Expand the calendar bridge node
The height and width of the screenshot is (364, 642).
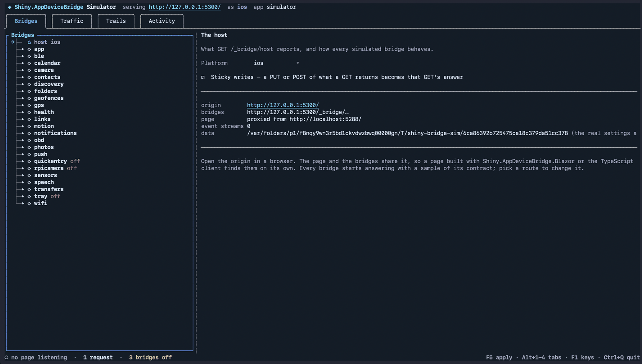coord(23,63)
